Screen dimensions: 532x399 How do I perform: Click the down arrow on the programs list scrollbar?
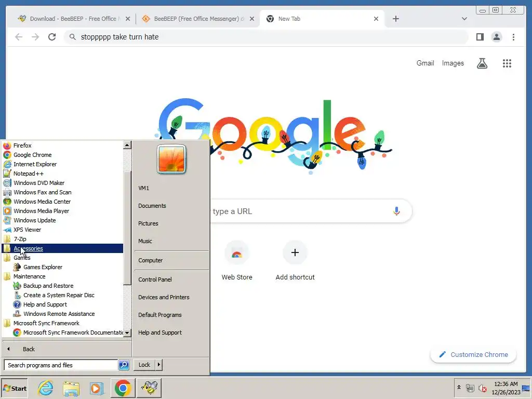pos(127,333)
